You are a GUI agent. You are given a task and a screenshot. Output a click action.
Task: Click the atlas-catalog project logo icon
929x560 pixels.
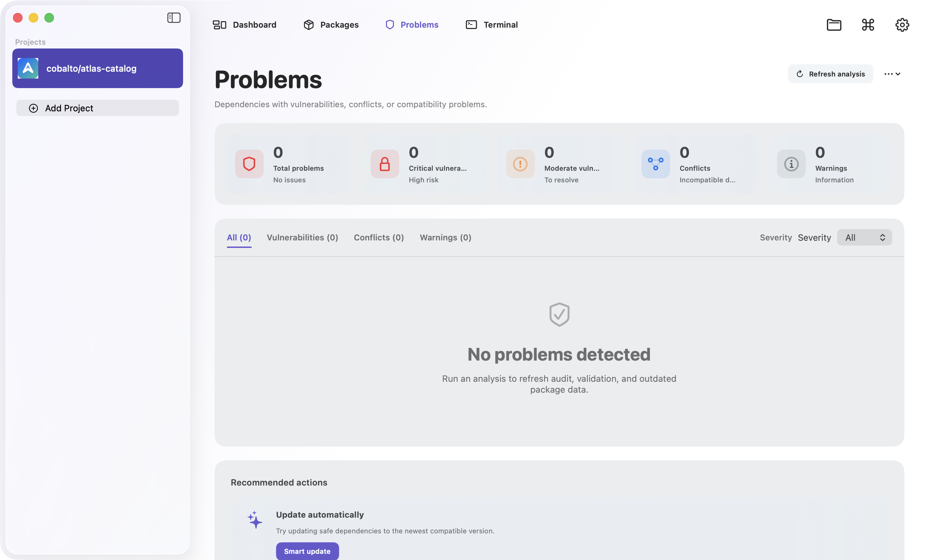click(28, 68)
